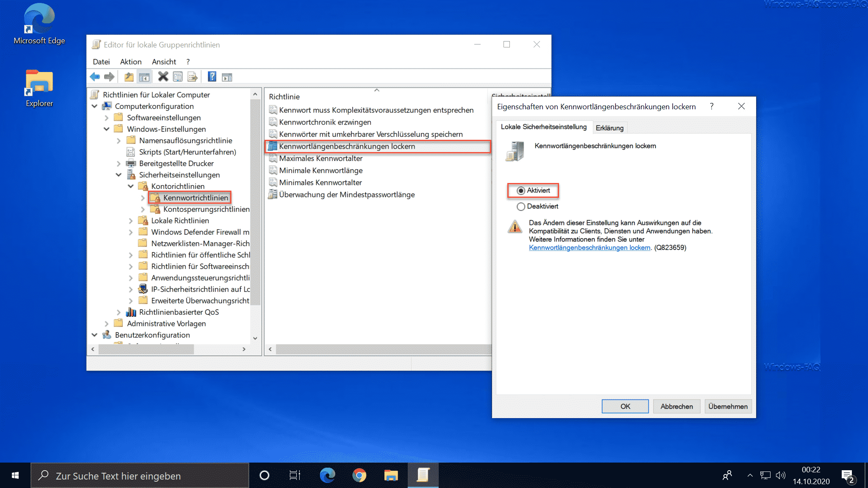Toggle console tree pane toolbar icon
The height and width of the screenshot is (488, 868).
pyautogui.click(x=144, y=77)
